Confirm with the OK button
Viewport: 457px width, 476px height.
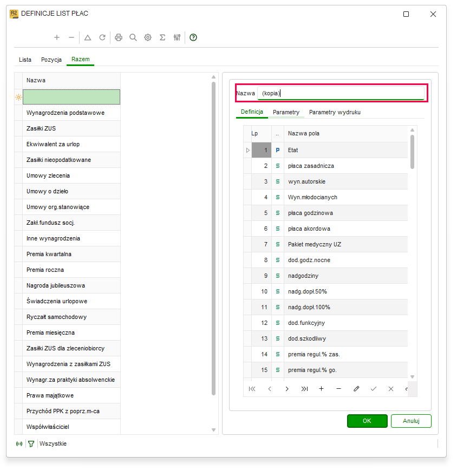tap(367, 421)
